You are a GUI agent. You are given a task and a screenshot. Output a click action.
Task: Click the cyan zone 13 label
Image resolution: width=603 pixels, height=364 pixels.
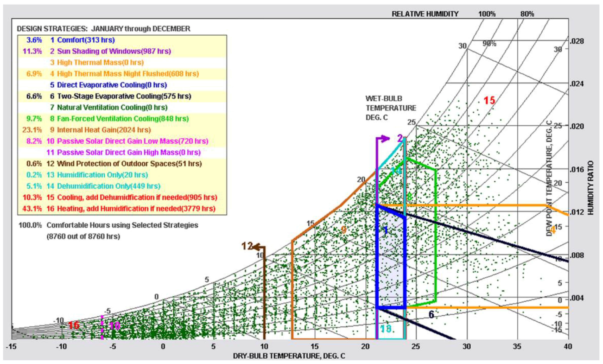386,329
